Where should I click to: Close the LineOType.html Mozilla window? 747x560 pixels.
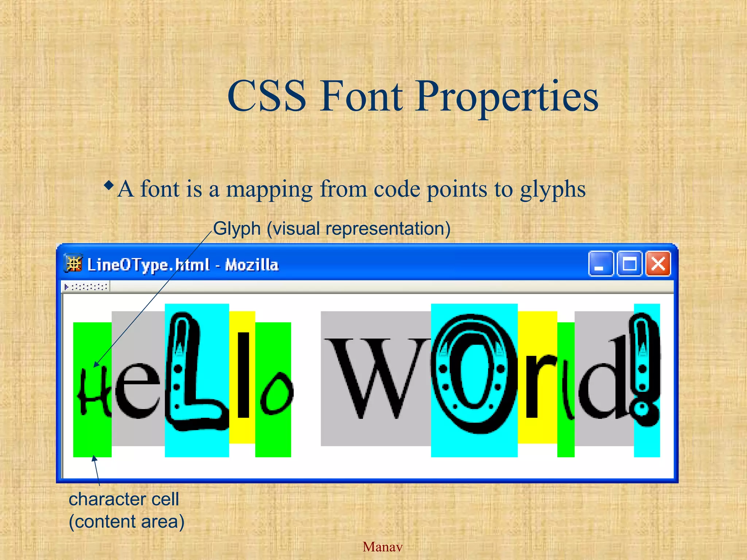(x=658, y=264)
